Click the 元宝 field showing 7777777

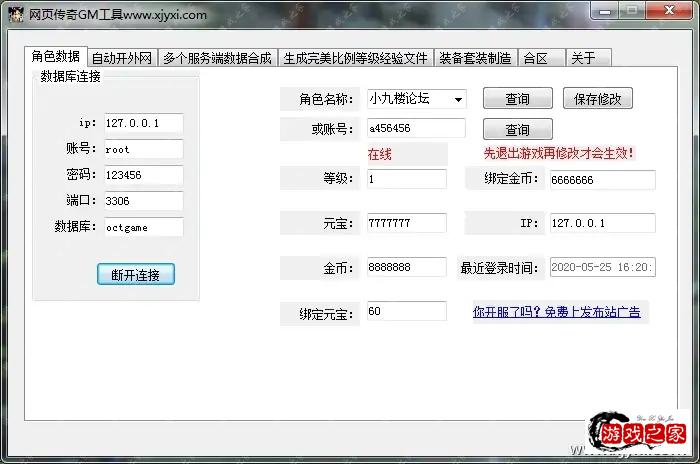[407, 223]
